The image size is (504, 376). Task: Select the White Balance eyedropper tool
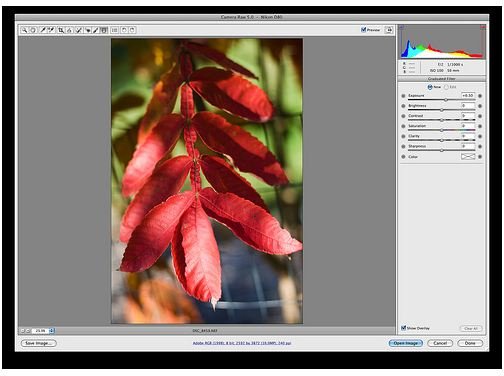click(x=43, y=30)
